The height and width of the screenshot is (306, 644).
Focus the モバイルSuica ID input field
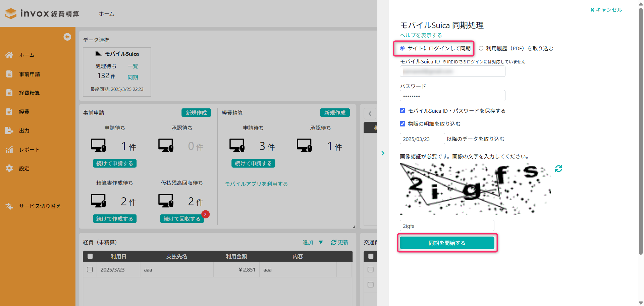(452, 71)
